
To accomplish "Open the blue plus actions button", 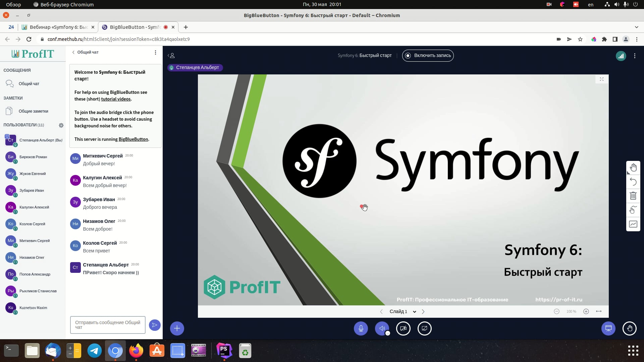I will click(177, 328).
